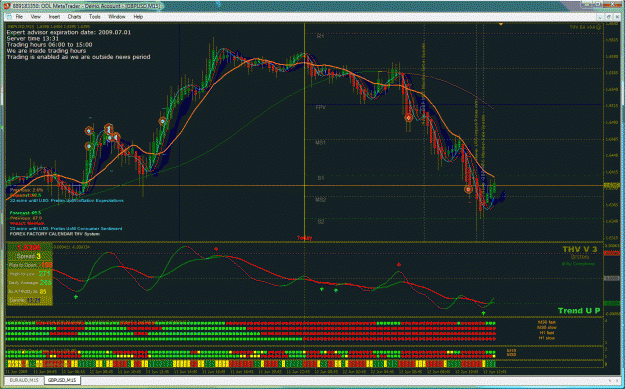Click the green 'Trend U P' label
Screen dimensions: 625x389
(579, 311)
